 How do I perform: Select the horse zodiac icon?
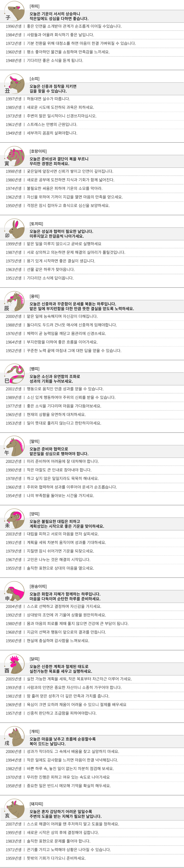coord(14,446)
